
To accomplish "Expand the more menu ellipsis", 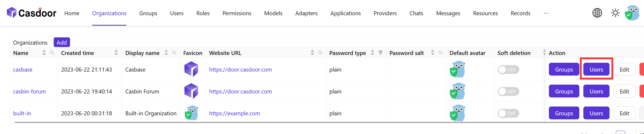I will pyautogui.click(x=546, y=13).
